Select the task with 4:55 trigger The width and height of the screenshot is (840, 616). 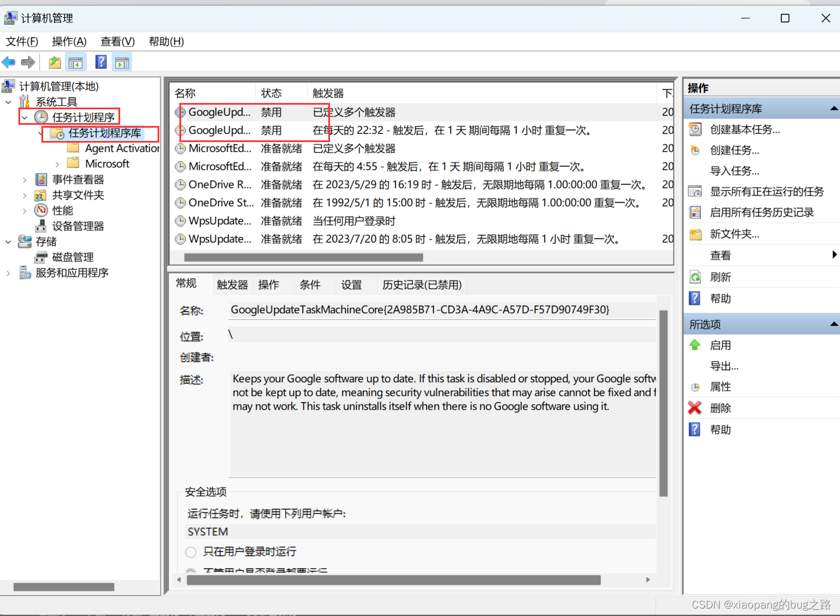point(421,166)
